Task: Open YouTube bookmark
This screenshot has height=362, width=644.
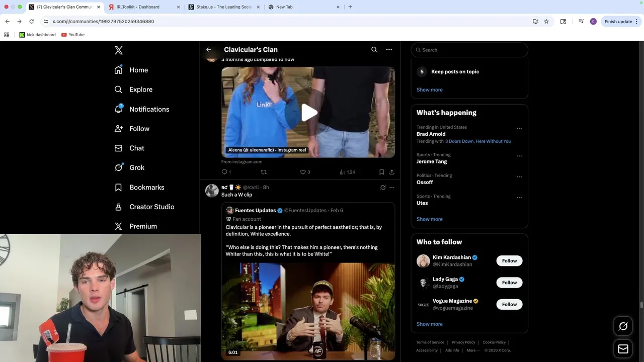Action: [73, 35]
